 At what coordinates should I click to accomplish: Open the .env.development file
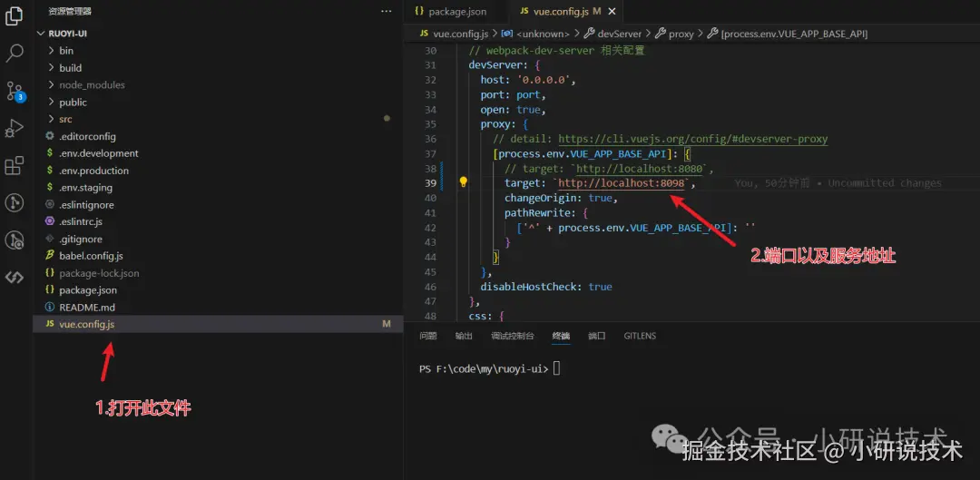click(x=99, y=153)
